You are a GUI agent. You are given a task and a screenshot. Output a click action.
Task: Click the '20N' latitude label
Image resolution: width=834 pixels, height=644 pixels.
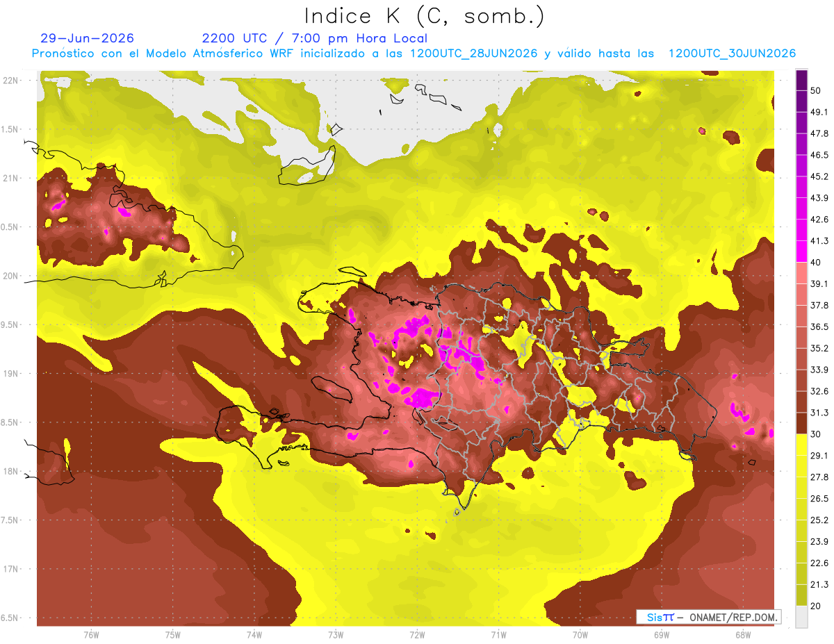[x=12, y=276]
